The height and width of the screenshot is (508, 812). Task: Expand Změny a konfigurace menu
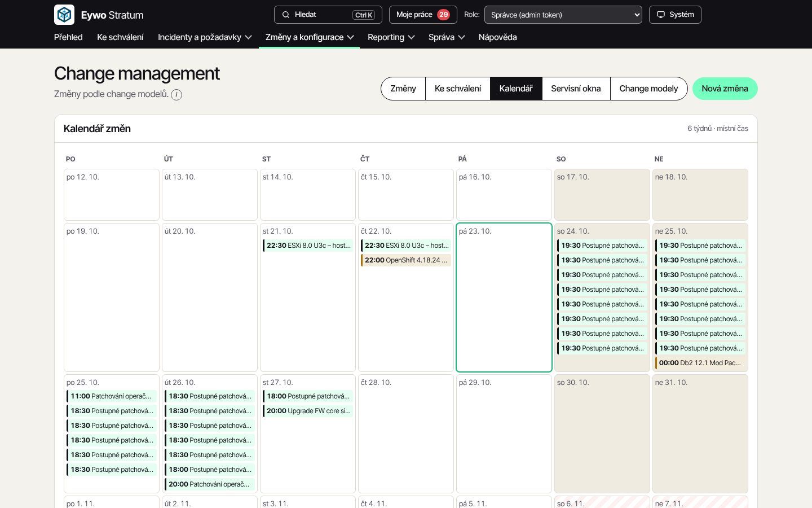[x=310, y=37]
